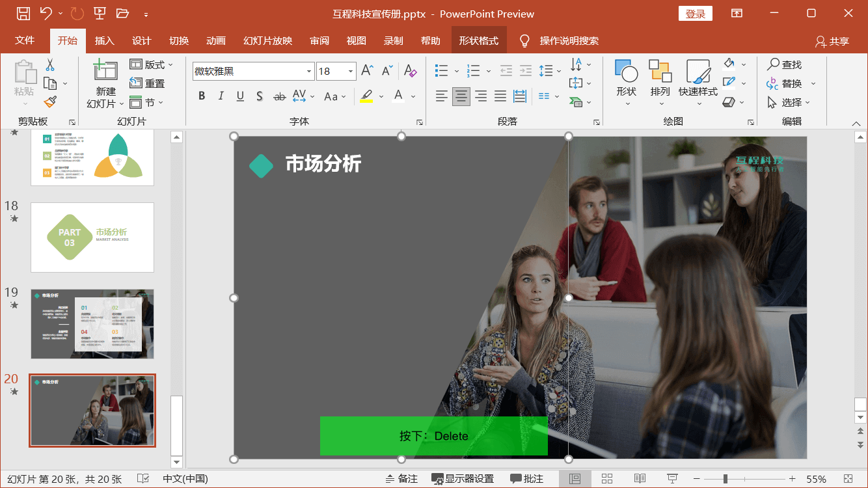Open the Notes 备注 pane
Viewport: 868px width, 488px height.
pyautogui.click(x=401, y=479)
